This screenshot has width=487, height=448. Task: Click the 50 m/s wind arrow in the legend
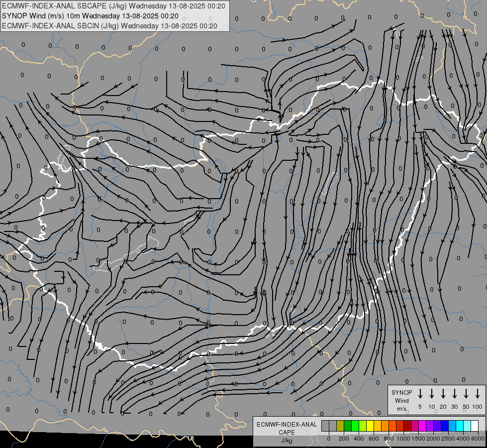coord(466,394)
